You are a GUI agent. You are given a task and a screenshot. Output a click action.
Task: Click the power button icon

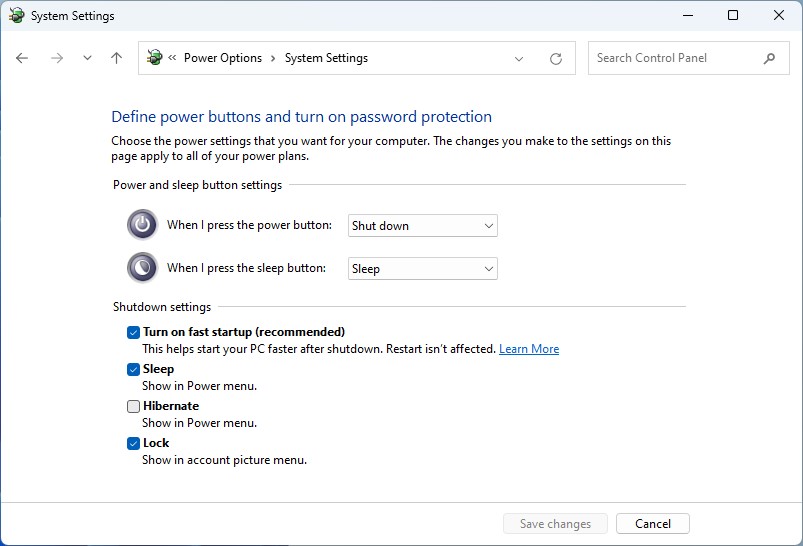tap(142, 224)
